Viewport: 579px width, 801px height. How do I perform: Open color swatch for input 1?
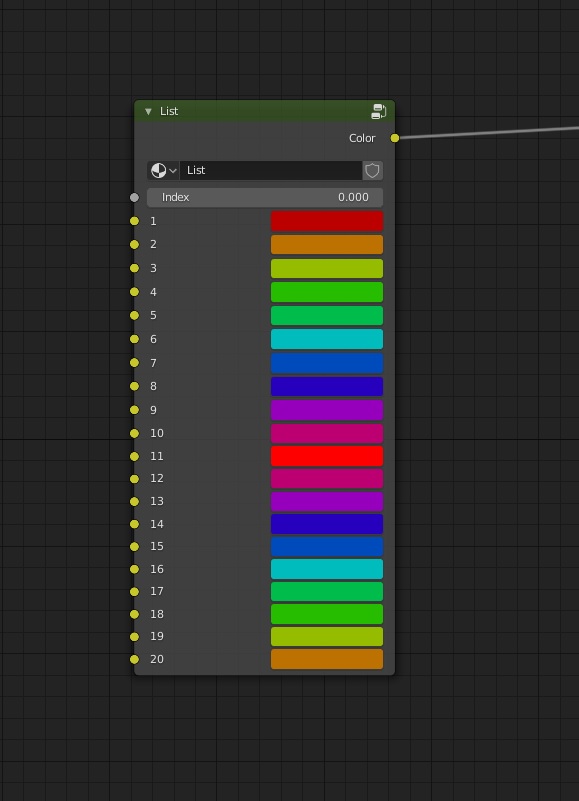(x=327, y=221)
